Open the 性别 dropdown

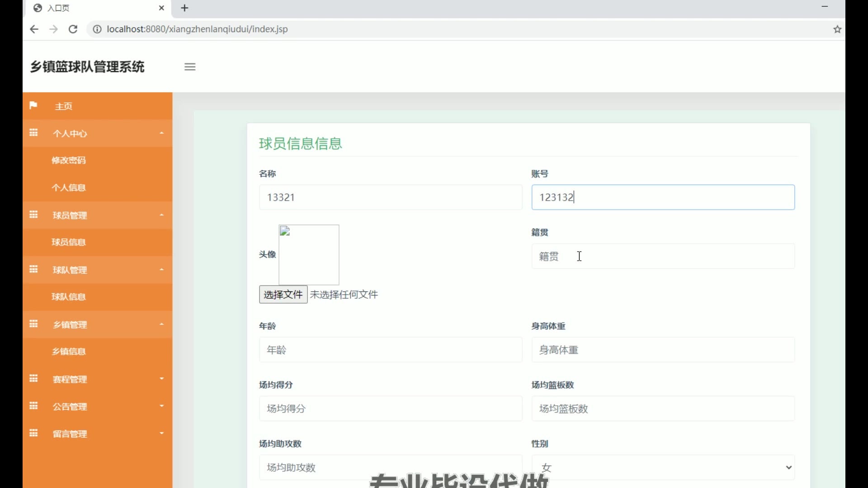point(663,467)
